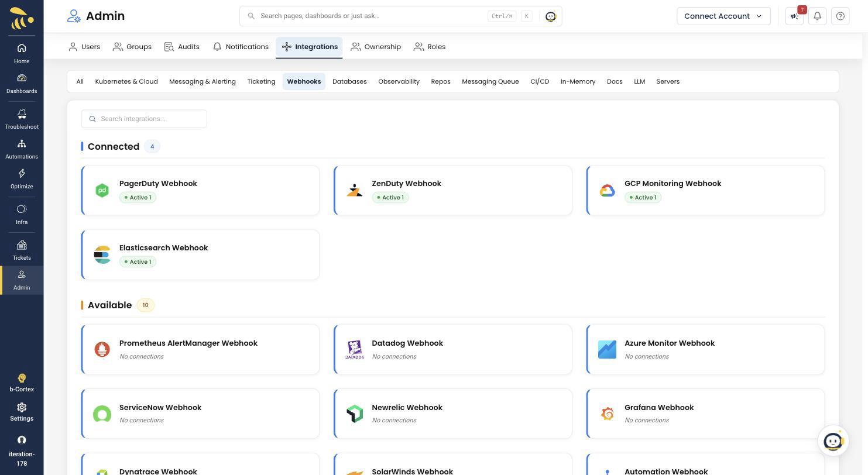Click the Prometheus AlertManager logo
The height and width of the screenshot is (475, 868).
[x=102, y=349]
